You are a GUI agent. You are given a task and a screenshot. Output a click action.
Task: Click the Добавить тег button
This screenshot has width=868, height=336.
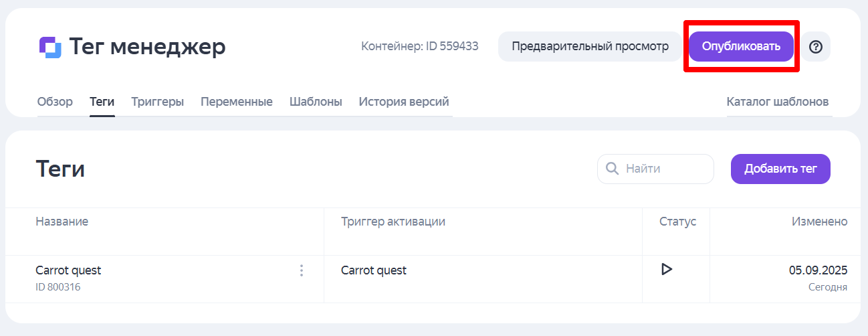780,169
